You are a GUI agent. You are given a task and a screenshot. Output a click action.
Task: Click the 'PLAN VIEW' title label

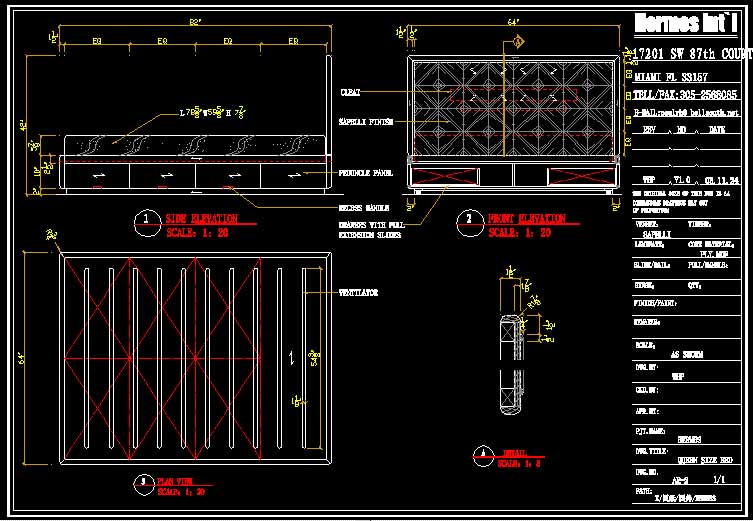click(x=175, y=482)
